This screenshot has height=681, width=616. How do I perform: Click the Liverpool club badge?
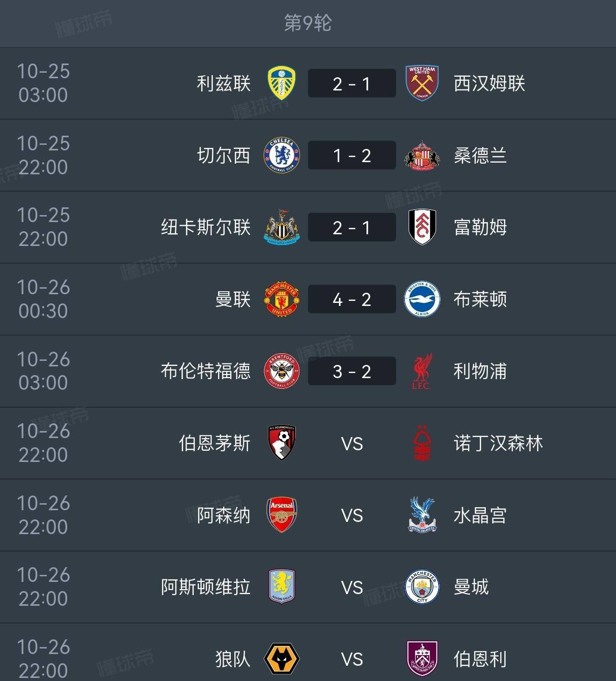coord(421,371)
